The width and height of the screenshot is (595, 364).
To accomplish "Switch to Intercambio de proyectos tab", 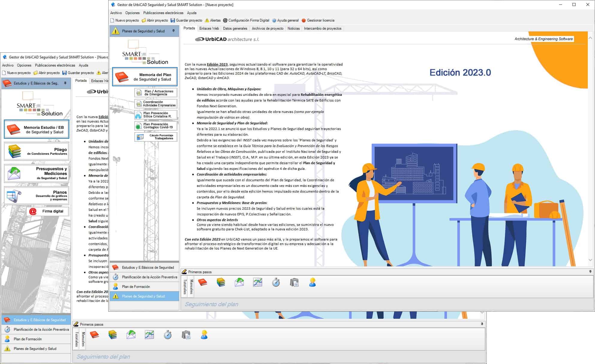I will pyautogui.click(x=323, y=28).
